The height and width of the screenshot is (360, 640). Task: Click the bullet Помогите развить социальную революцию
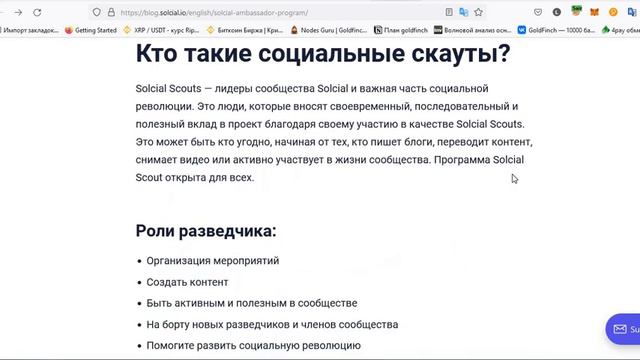coord(253,346)
